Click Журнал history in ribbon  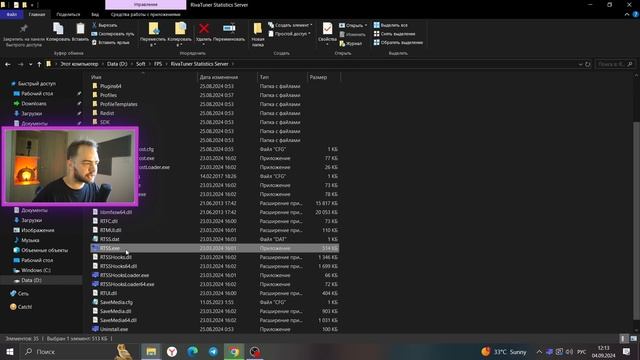(351, 43)
